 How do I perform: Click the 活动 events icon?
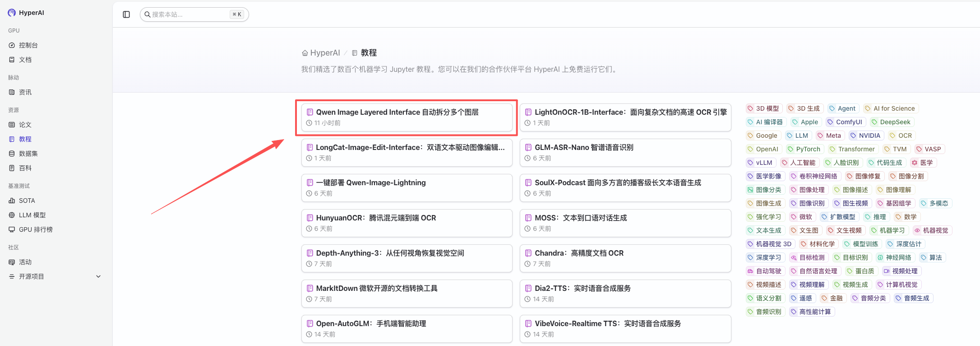click(x=12, y=262)
